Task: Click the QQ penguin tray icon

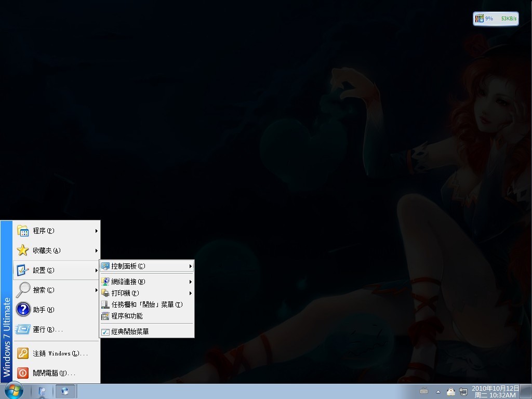Action: point(450,392)
